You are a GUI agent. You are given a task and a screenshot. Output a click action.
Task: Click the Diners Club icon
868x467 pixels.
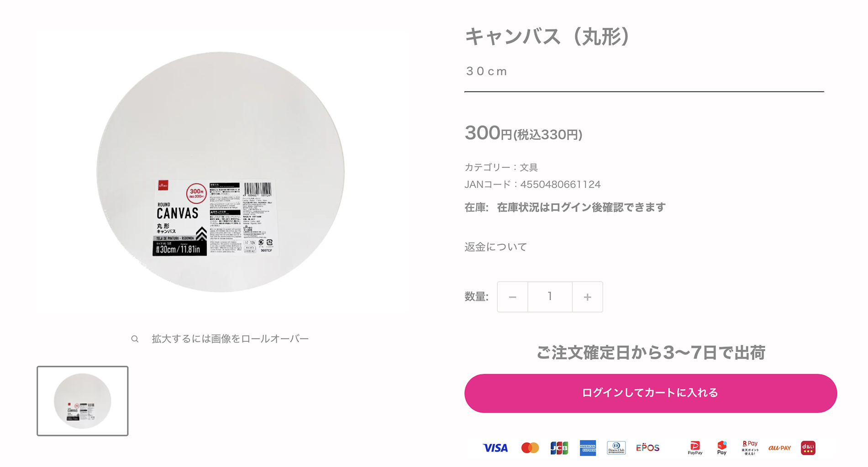616,448
